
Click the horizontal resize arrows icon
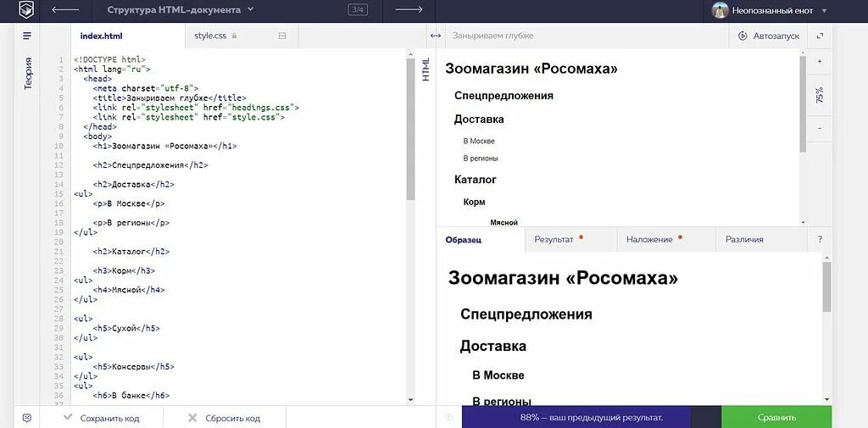click(436, 36)
